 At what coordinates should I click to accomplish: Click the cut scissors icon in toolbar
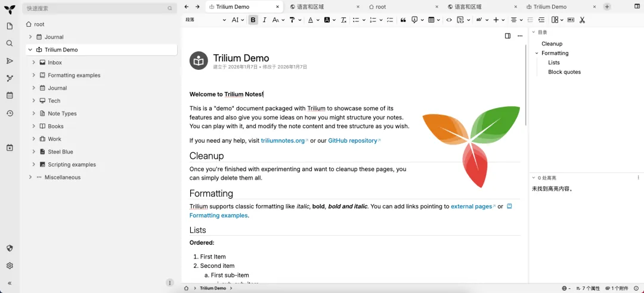pyautogui.click(x=582, y=20)
